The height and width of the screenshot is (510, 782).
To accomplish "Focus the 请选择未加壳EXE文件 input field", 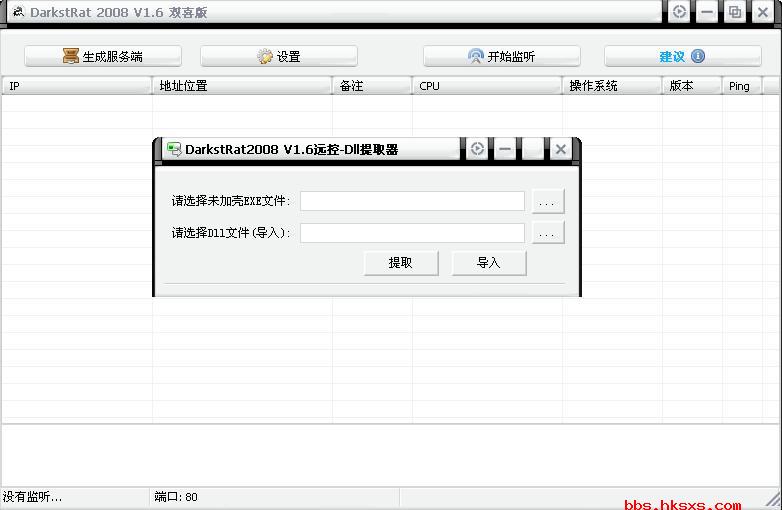I will coord(412,201).
